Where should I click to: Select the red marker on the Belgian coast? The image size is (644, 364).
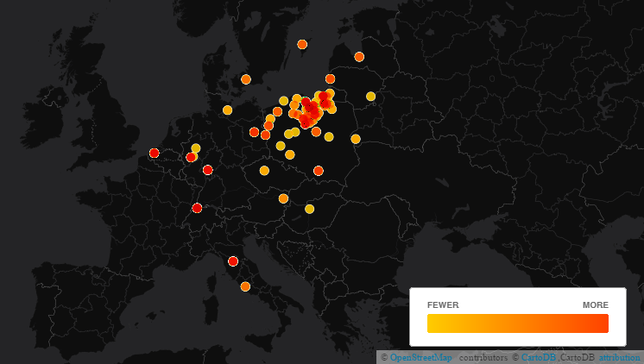[x=154, y=153]
